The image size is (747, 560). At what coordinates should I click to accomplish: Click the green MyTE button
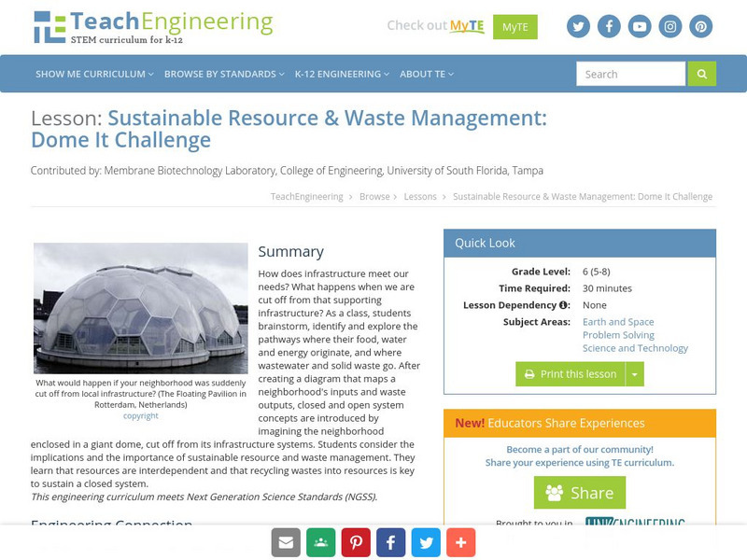516,26
